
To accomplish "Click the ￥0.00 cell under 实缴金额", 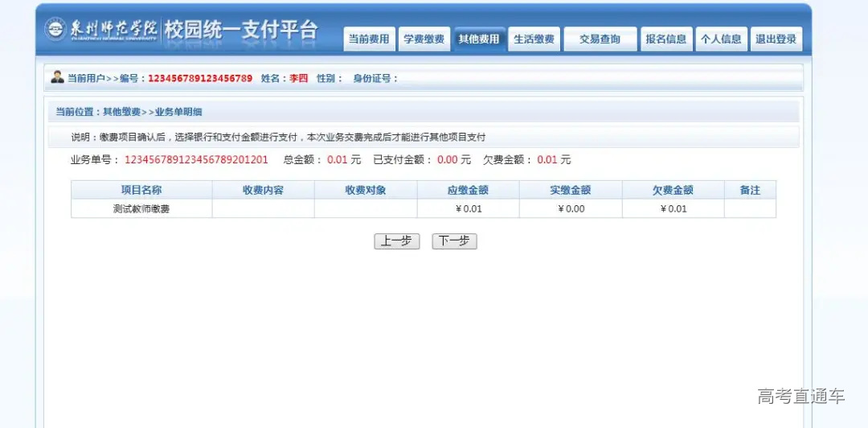I will [x=571, y=209].
